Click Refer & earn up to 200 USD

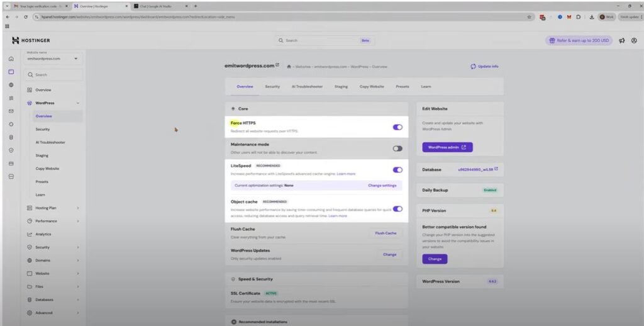point(579,41)
